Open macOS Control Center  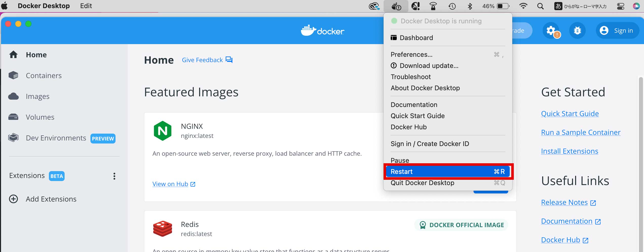tap(620, 6)
